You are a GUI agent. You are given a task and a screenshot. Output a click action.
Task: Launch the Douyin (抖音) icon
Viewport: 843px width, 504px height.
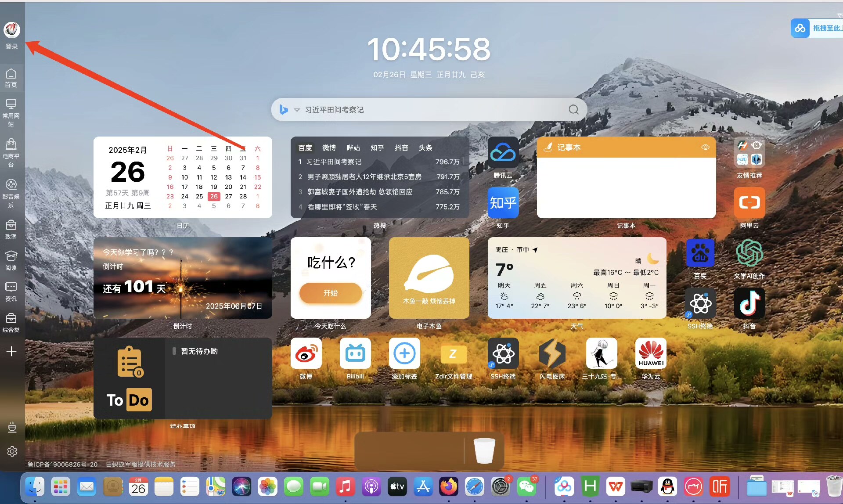pos(749,303)
